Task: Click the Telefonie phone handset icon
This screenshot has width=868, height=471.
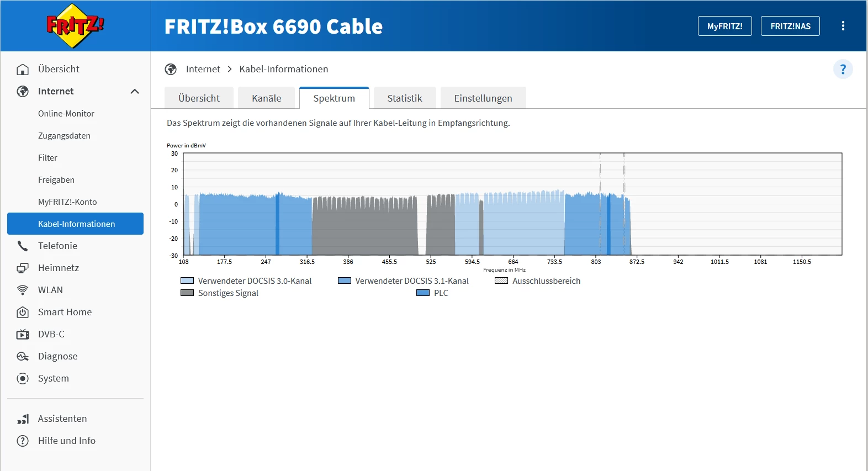Action: pyautogui.click(x=23, y=246)
